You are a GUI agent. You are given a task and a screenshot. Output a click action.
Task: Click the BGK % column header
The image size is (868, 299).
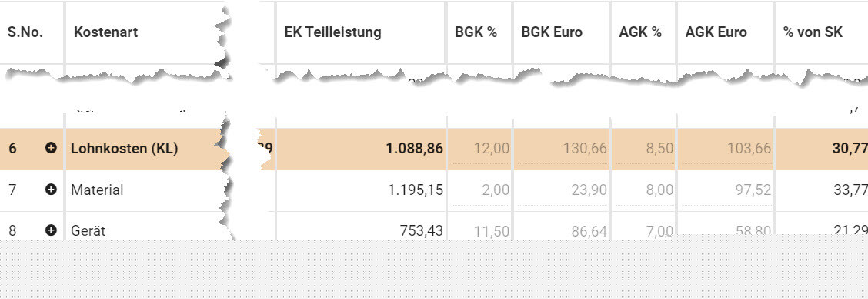tap(476, 32)
